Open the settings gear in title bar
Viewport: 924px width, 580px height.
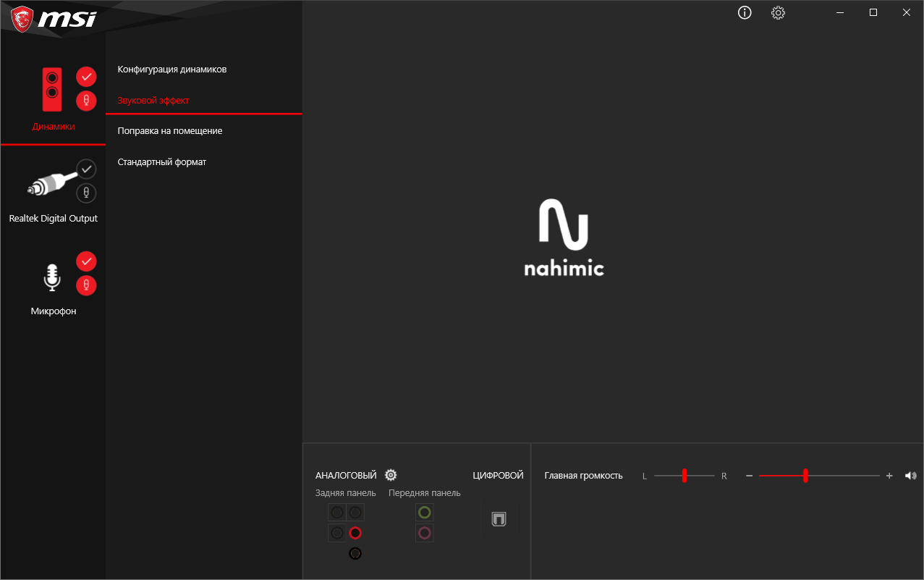click(778, 12)
